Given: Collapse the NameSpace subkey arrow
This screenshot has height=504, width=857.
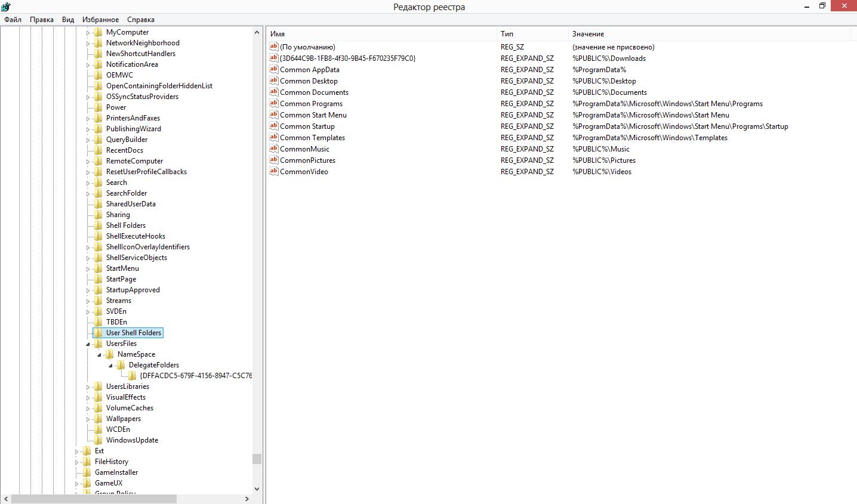Looking at the screenshot, I should pyautogui.click(x=100, y=355).
